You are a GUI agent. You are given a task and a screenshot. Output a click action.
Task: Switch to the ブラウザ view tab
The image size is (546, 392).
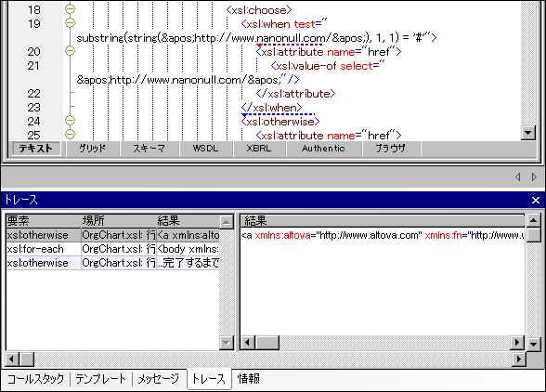pos(391,149)
